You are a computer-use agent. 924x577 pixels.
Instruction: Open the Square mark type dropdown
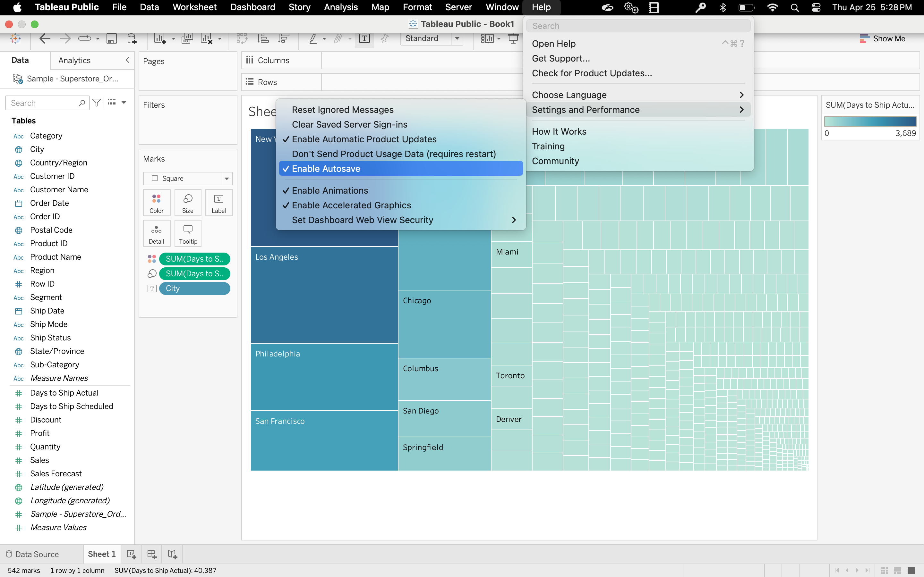[x=227, y=178]
